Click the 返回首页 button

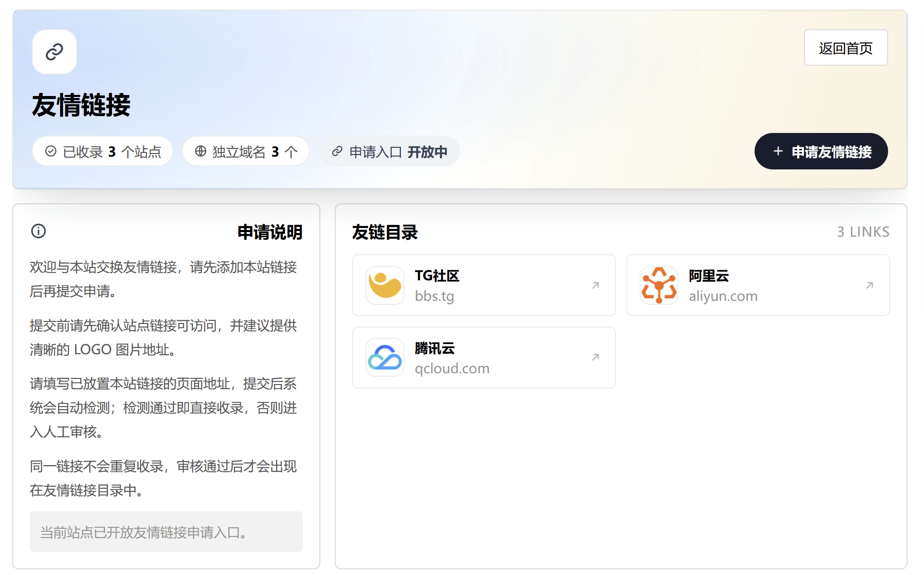(845, 48)
